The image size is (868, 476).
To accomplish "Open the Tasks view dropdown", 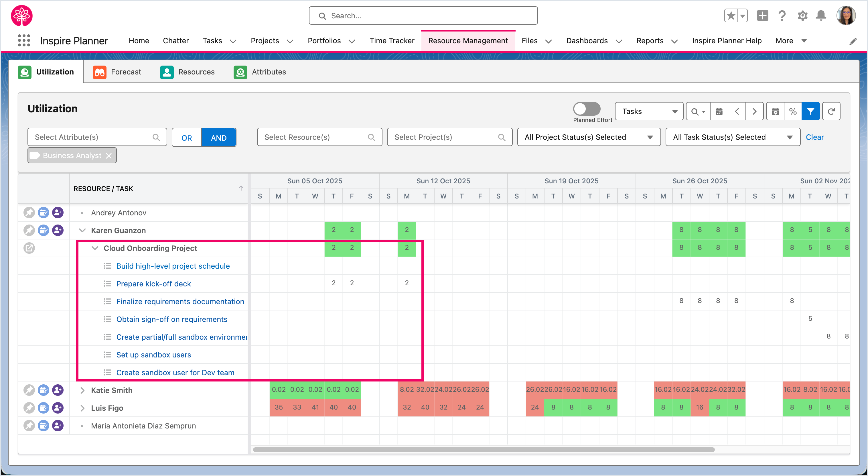I will tap(649, 112).
